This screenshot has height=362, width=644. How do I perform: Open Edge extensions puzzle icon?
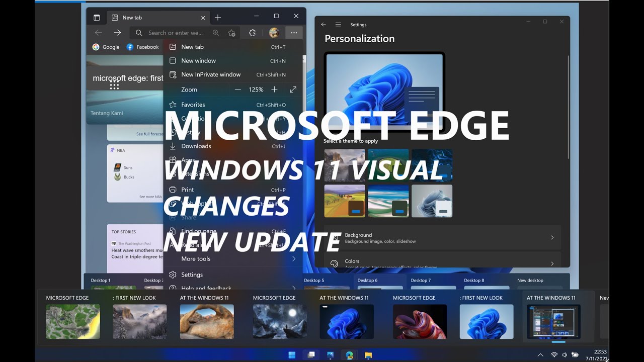click(x=253, y=33)
